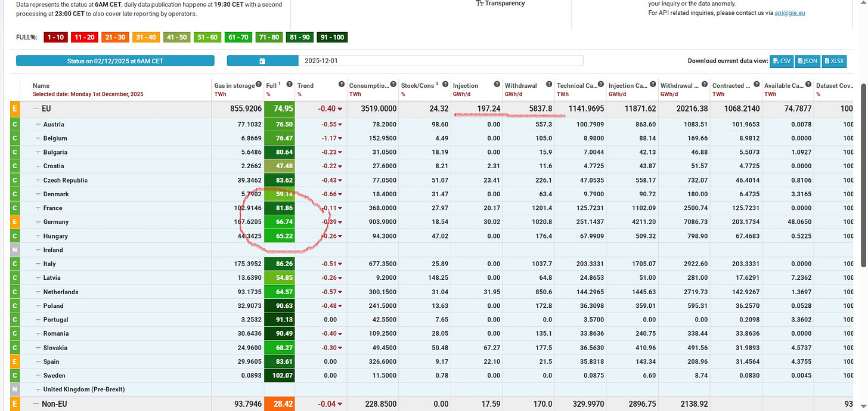Show help for Gas in storage column

tap(259, 84)
